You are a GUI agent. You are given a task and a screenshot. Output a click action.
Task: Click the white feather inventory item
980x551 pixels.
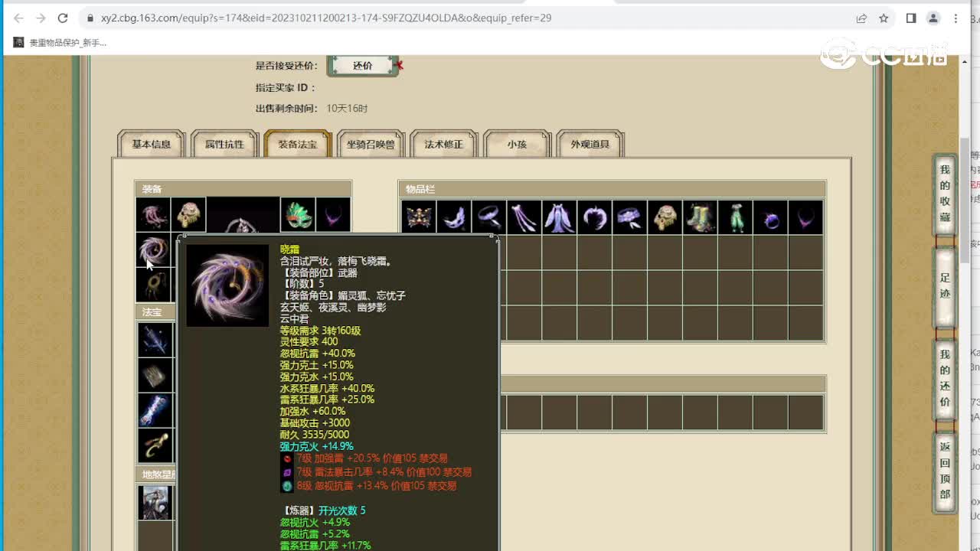[x=453, y=217]
